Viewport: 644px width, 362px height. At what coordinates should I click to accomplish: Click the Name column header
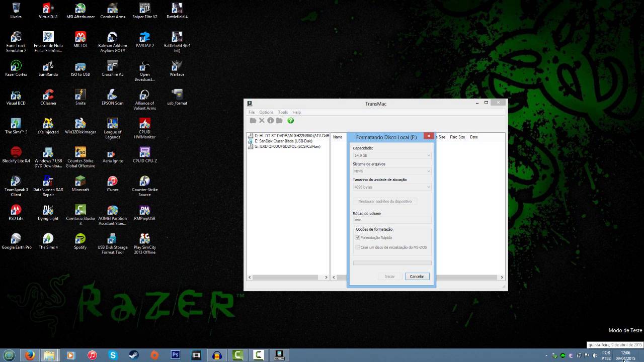(338, 137)
